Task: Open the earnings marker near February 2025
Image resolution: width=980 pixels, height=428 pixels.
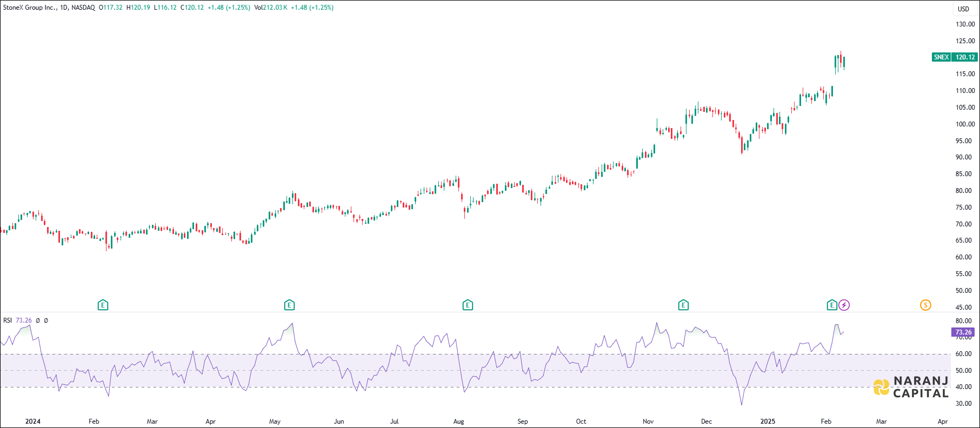Action: [832, 305]
